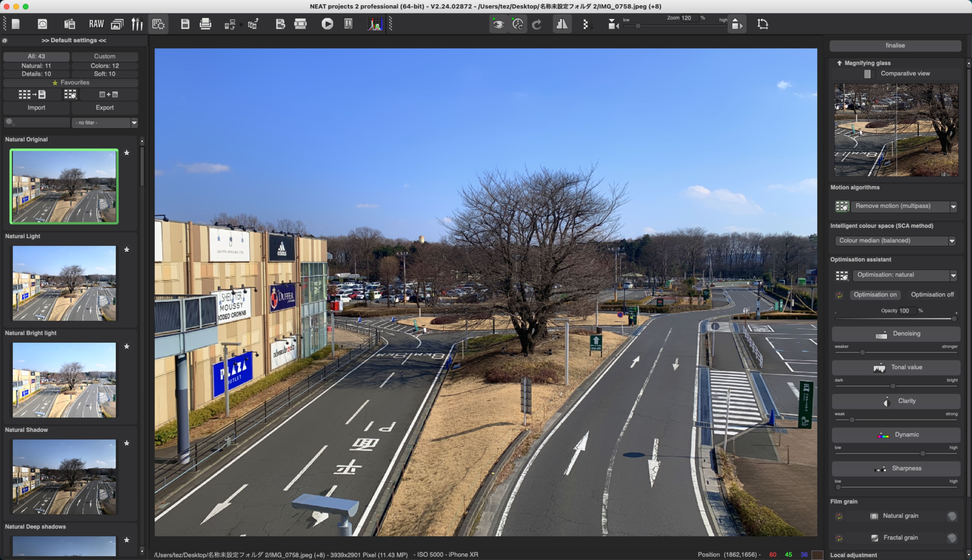
Task: Select the 'Colors: 12' preset category
Action: (105, 66)
